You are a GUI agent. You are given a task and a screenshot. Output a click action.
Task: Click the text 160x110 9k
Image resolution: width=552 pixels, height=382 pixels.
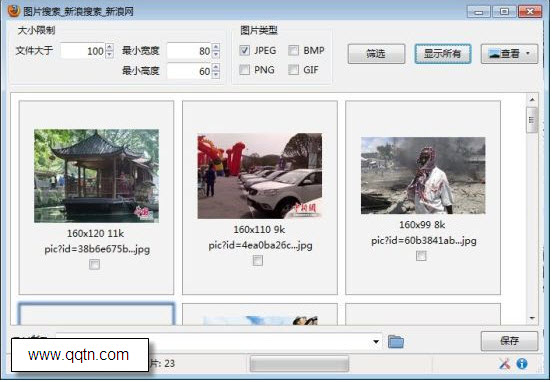tap(259, 230)
